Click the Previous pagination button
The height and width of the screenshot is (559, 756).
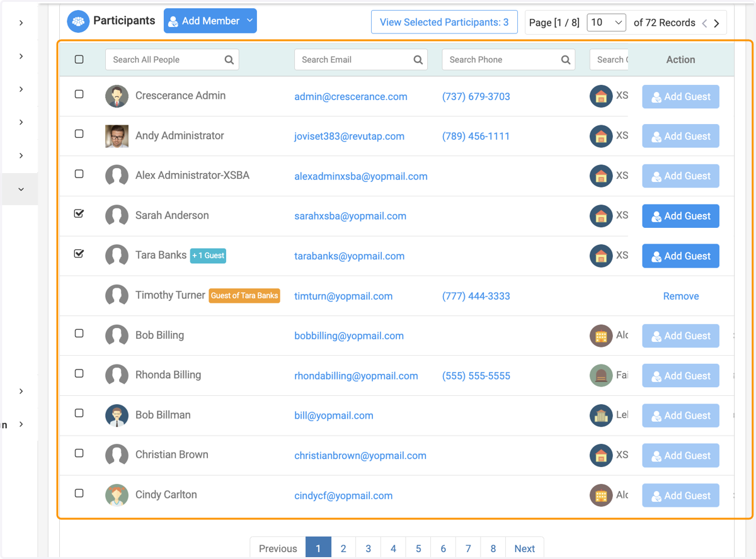pos(278,548)
